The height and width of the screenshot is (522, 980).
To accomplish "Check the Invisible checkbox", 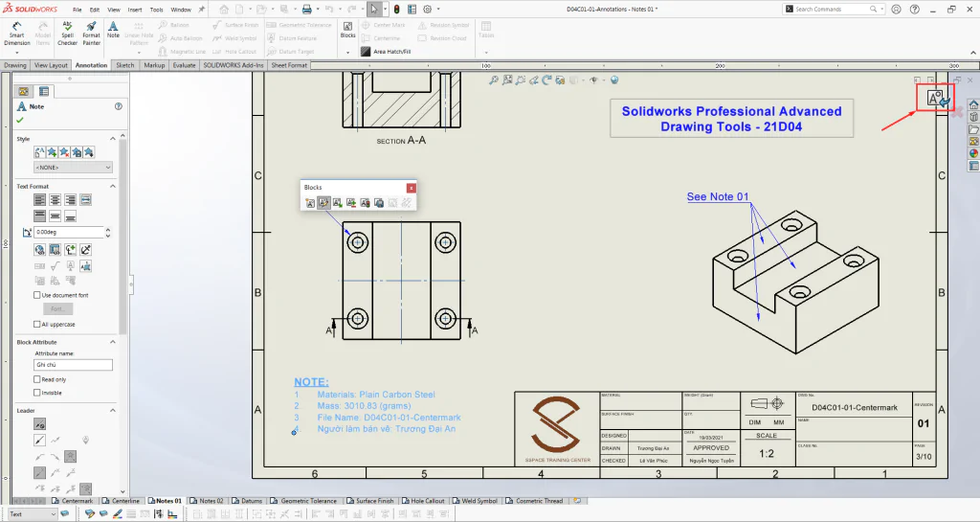I will (37, 393).
